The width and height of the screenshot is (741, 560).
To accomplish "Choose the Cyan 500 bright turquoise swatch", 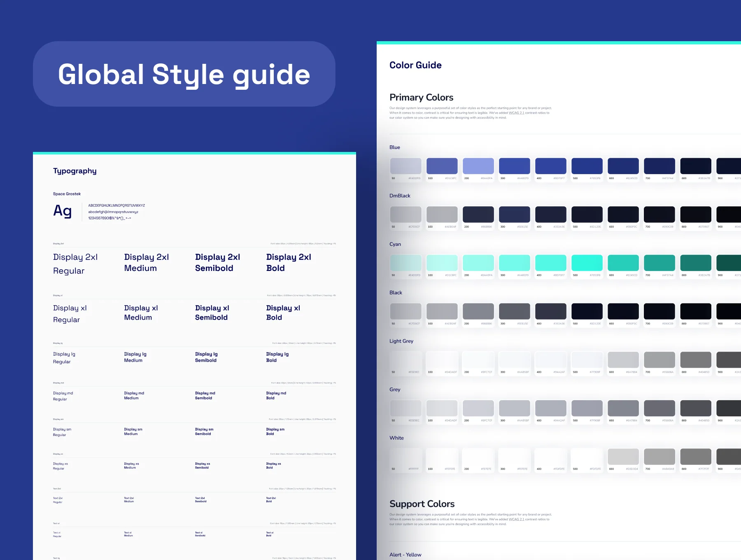I will [x=587, y=263].
